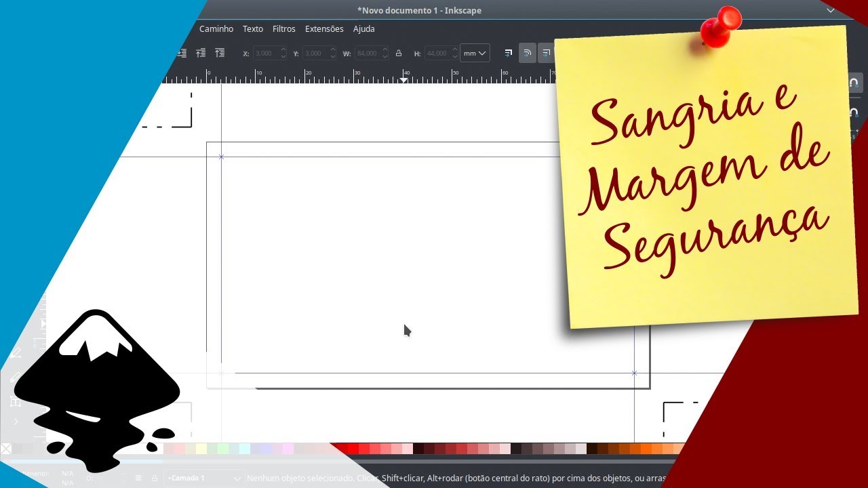
Task: Toggle the first transform-affect button after units
Action: pyautogui.click(x=509, y=53)
